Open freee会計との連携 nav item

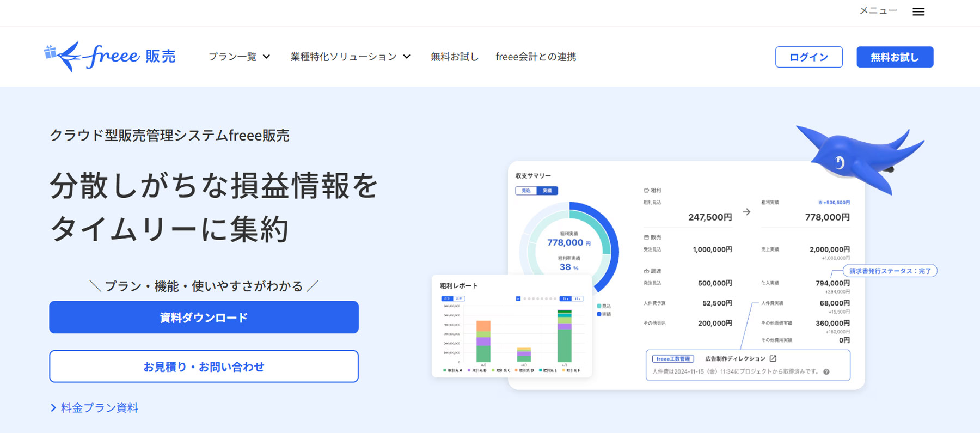(x=536, y=57)
